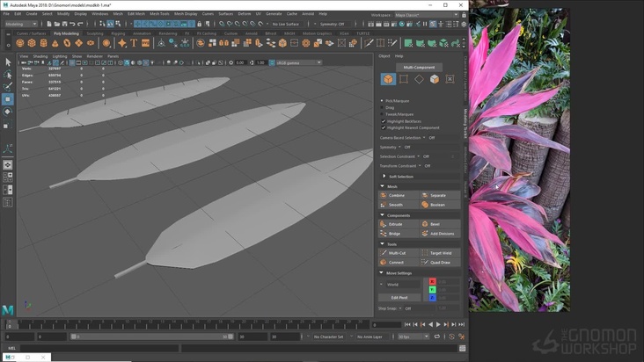The height and width of the screenshot is (362, 644).
Task: Select the arrow Select tool in left toolbox
Action: [8, 62]
